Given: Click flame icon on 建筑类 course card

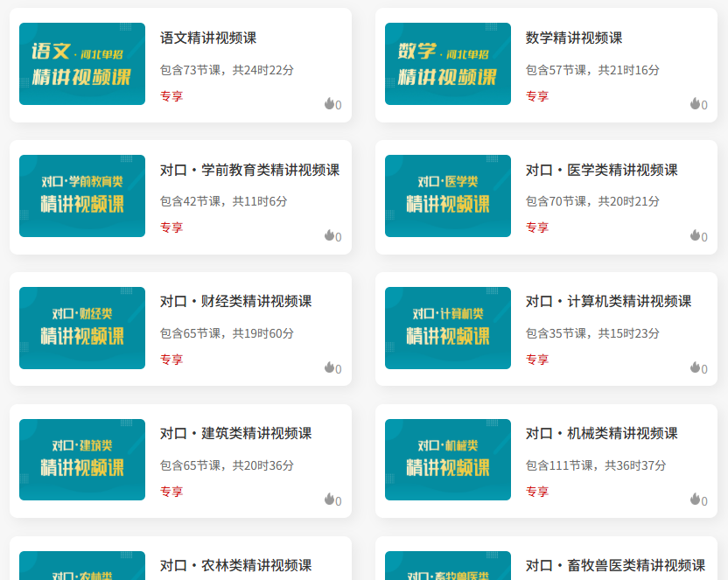Looking at the screenshot, I should click(x=329, y=500).
